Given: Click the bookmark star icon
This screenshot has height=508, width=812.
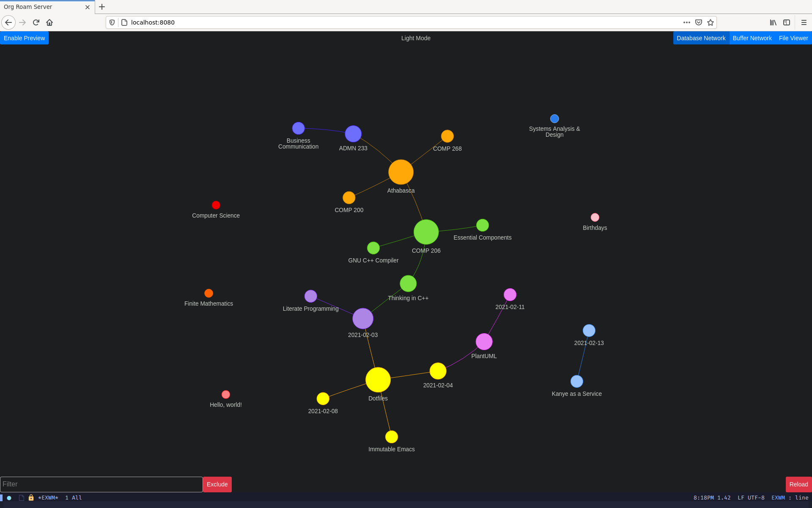Looking at the screenshot, I should click(x=710, y=22).
